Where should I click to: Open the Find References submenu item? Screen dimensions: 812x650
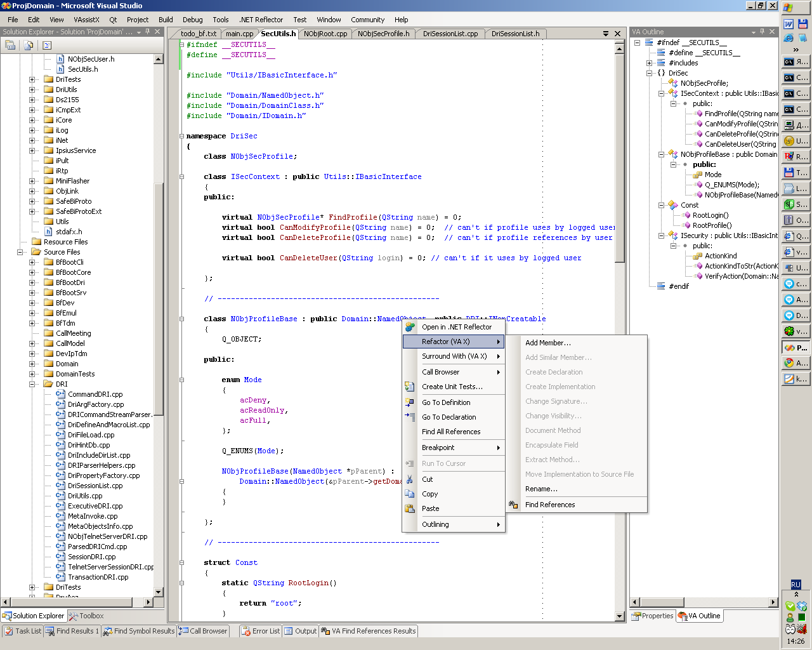tap(550, 505)
